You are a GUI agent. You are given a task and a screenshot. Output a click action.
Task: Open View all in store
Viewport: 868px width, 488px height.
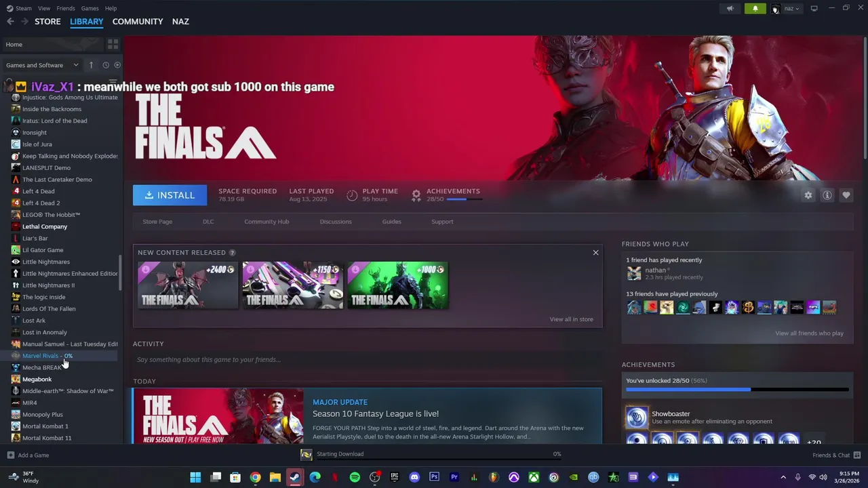(x=571, y=319)
